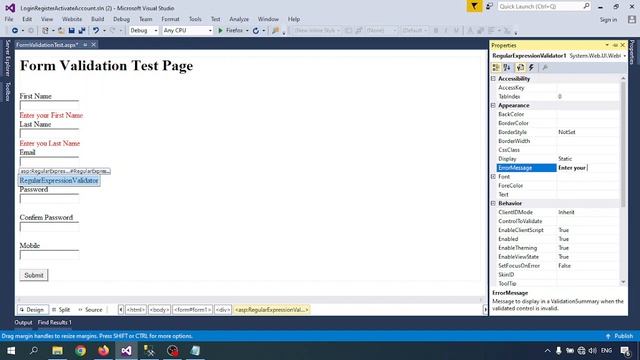The width and height of the screenshot is (640, 360).
Task: Switch Properties panel to Categorized view
Action: click(496, 68)
